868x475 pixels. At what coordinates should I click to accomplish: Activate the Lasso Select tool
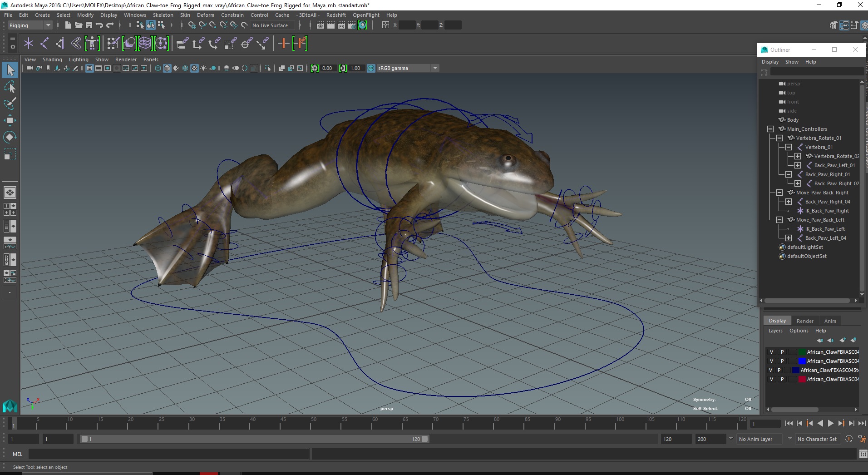coord(10,87)
